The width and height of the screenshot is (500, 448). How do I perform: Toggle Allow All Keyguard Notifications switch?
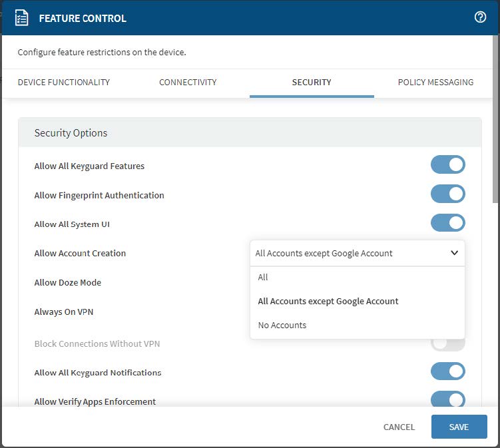coord(447,372)
